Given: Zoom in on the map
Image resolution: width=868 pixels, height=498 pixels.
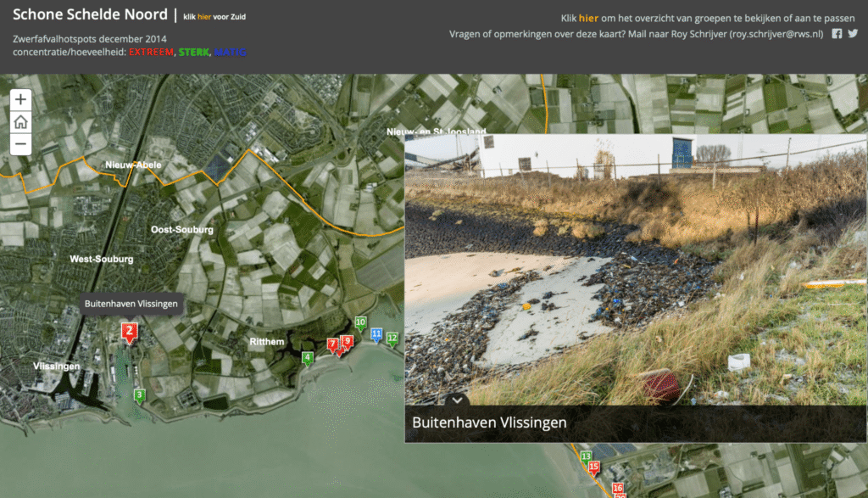Looking at the screenshot, I should tap(21, 99).
